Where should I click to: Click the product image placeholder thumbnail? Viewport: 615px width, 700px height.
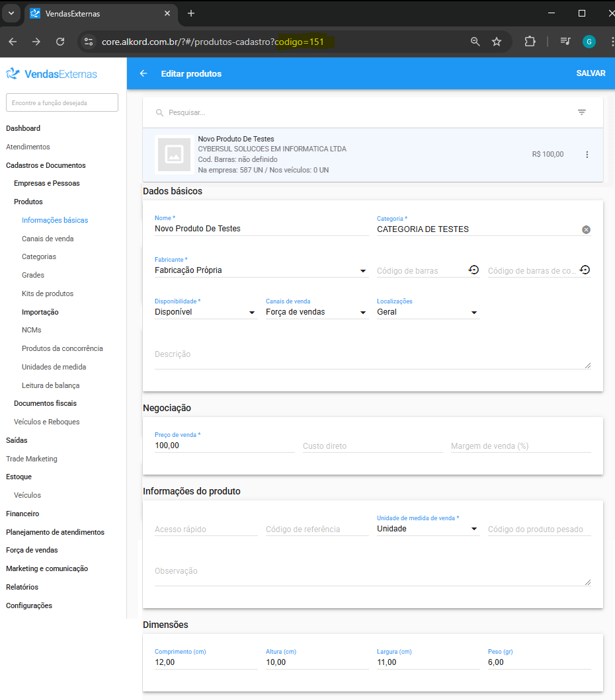(x=174, y=155)
